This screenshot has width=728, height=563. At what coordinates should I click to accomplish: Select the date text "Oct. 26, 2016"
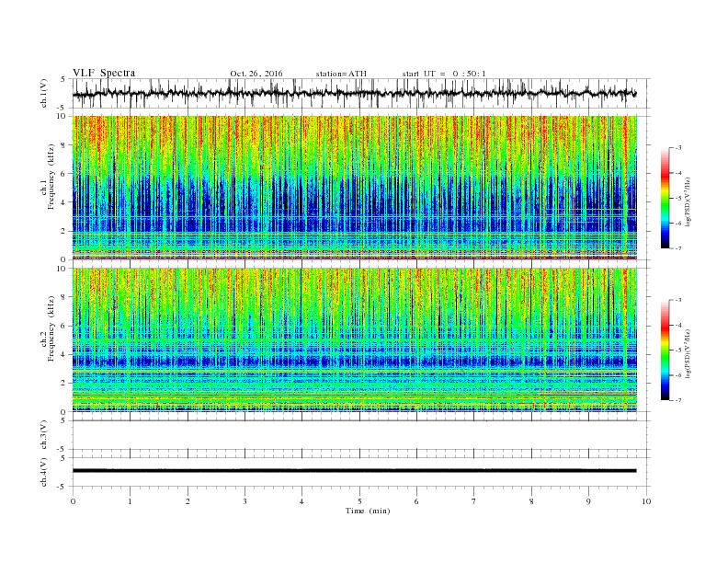[256, 74]
